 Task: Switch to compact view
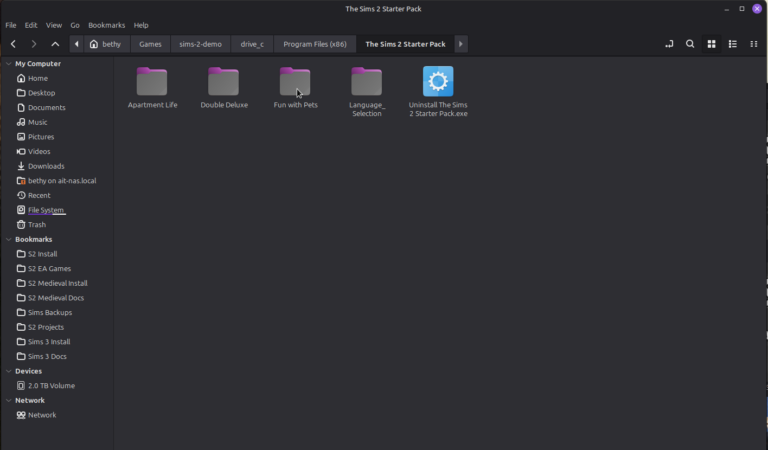[754, 44]
